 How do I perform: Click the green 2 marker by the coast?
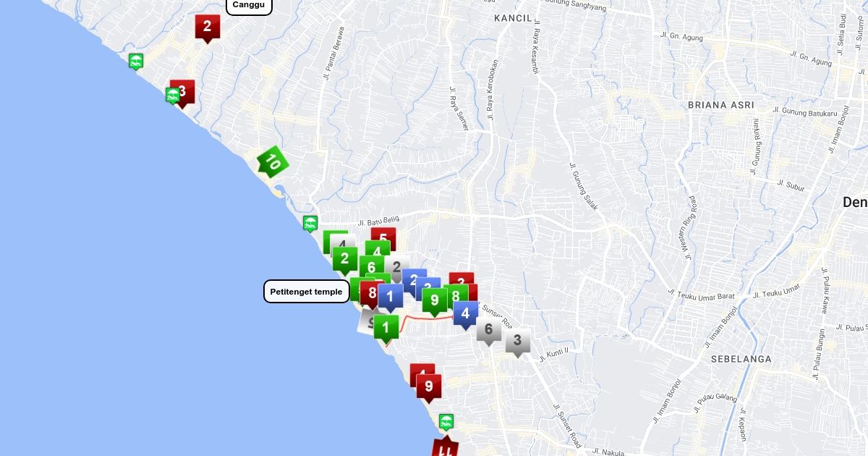pyautogui.click(x=344, y=259)
